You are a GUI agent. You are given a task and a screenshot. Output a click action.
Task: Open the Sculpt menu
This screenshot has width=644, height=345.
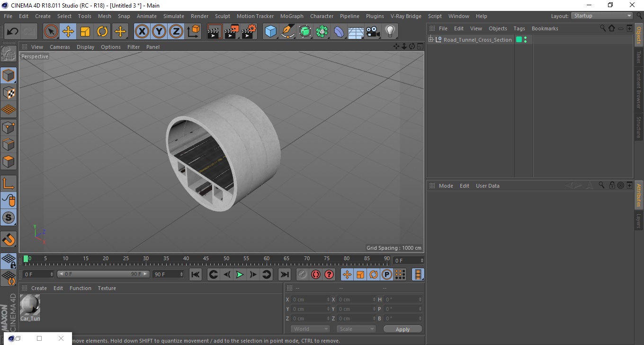(x=223, y=16)
